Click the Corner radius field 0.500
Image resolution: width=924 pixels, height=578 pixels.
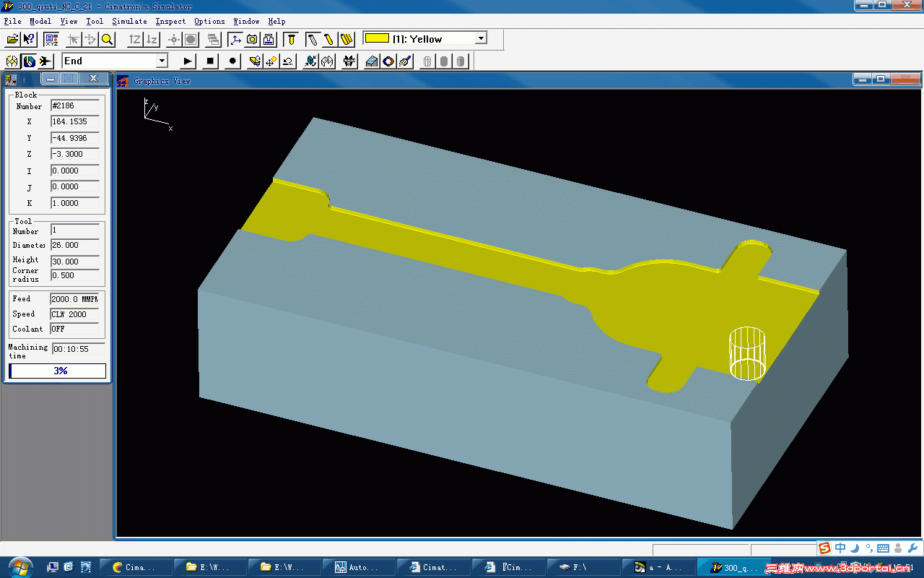click(75, 275)
